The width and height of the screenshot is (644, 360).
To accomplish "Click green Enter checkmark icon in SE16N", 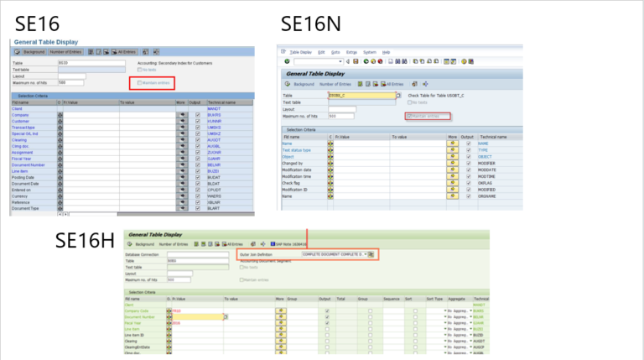I will pos(287,61).
